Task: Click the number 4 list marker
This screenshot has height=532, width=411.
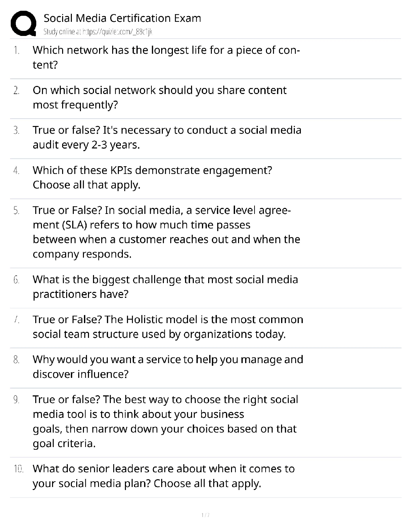Action: click(x=16, y=171)
